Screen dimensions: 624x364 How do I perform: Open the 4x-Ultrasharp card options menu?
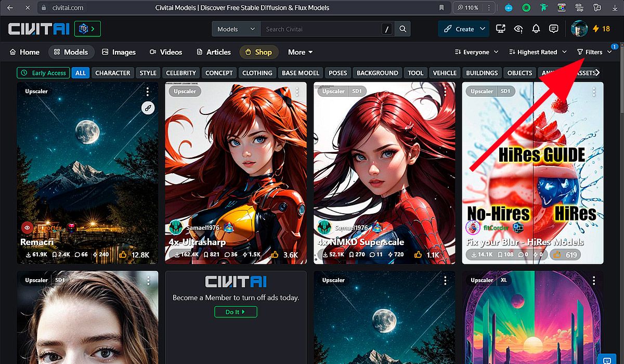pyautogui.click(x=297, y=92)
